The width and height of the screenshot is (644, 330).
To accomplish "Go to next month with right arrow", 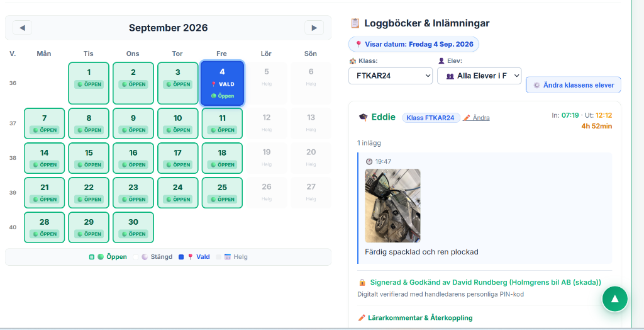I will click(314, 28).
